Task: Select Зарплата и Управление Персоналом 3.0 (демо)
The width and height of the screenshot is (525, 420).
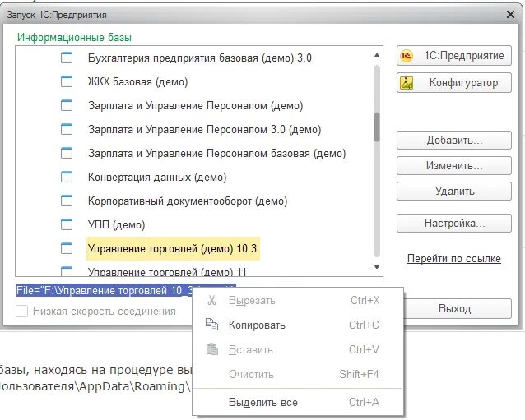Action: coord(205,129)
